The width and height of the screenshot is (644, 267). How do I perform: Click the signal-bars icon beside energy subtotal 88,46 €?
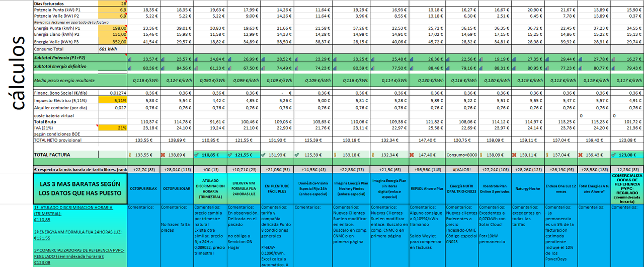tap(412, 67)
